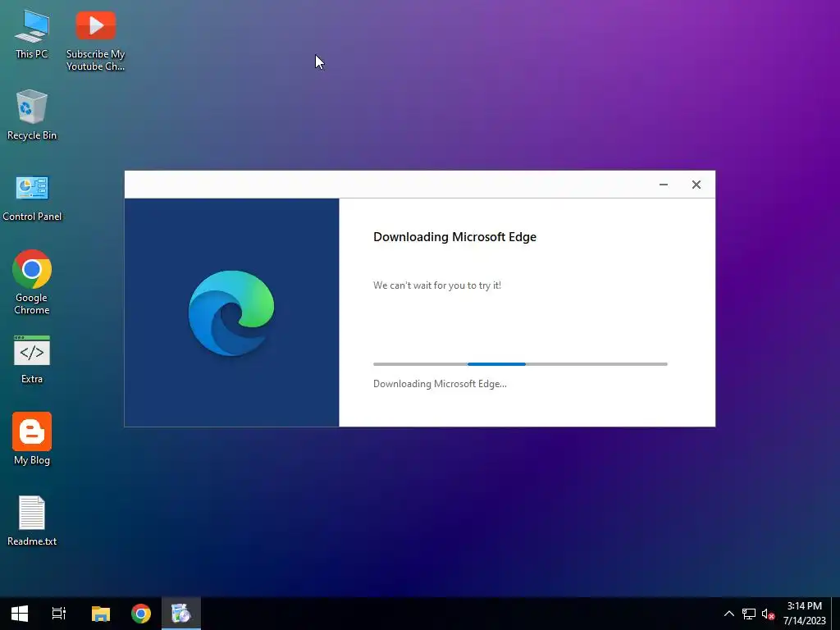This screenshot has height=630, width=840.
Task: Click 'We can't wait for you to try it!' text
Action: click(x=437, y=285)
